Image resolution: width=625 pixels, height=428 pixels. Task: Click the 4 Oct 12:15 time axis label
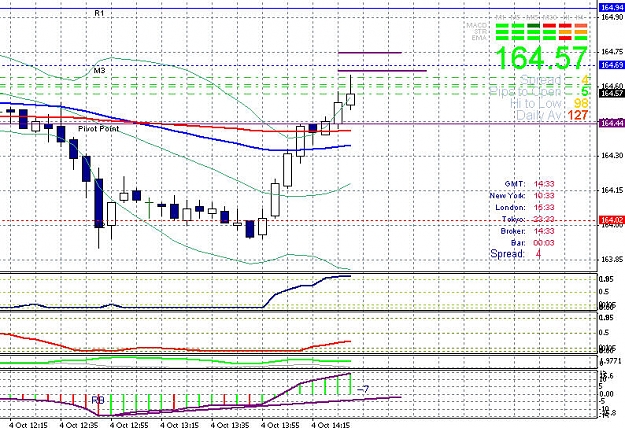(x=28, y=425)
